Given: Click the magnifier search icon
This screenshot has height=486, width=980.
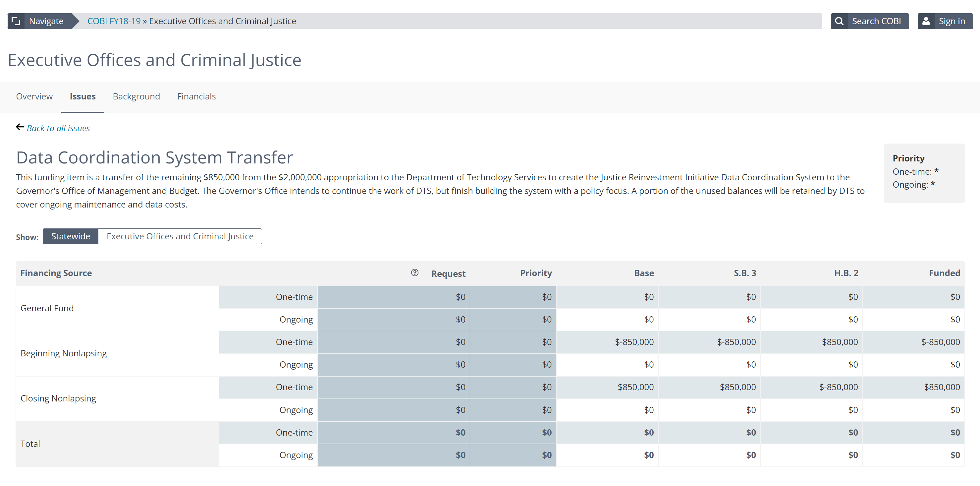Looking at the screenshot, I should tap(839, 21).
